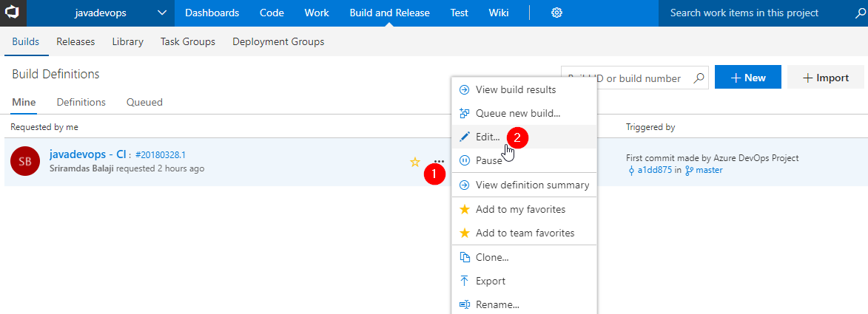Click the pencil Edit icon in context menu
Viewport: 868px width, 314px height.
(x=465, y=137)
